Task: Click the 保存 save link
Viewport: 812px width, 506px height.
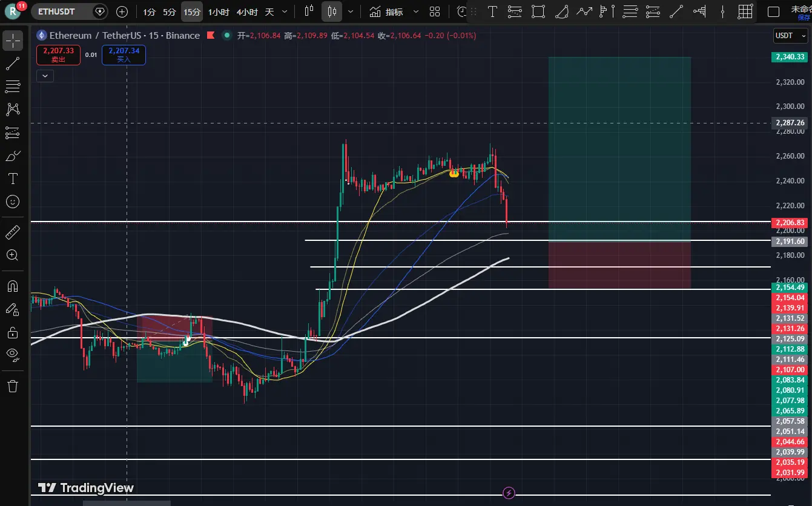Action: 804,18
